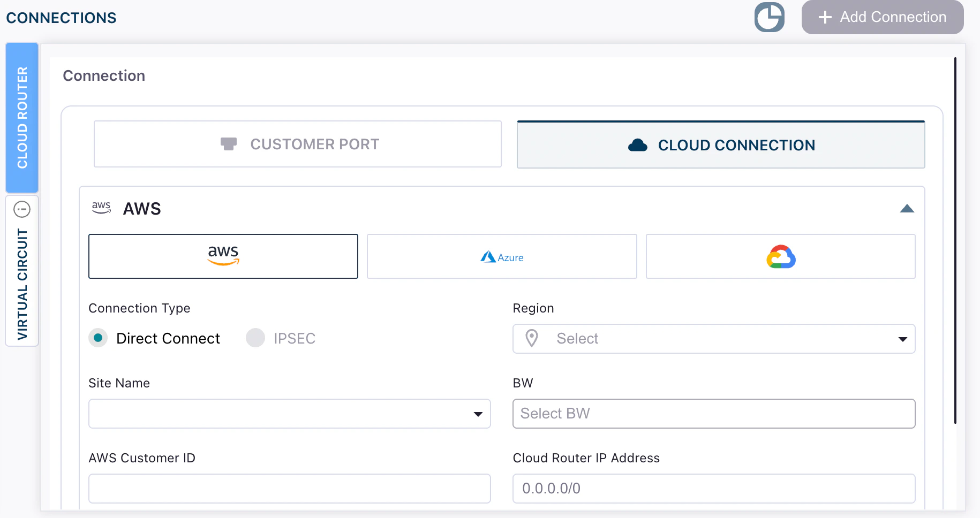Click the 'Connection Type' label
Viewport: 980px width, 518px height.
pyautogui.click(x=139, y=308)
